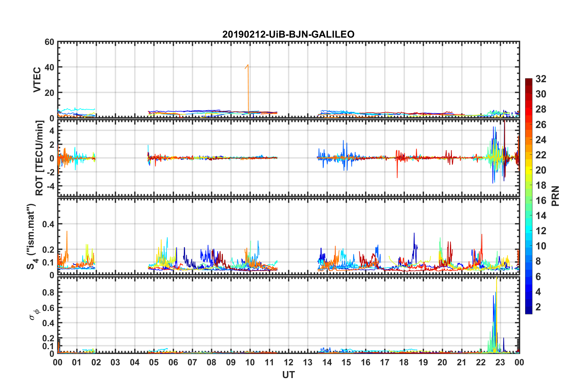Select the x-axis tick label "03"

coord(115,362)
